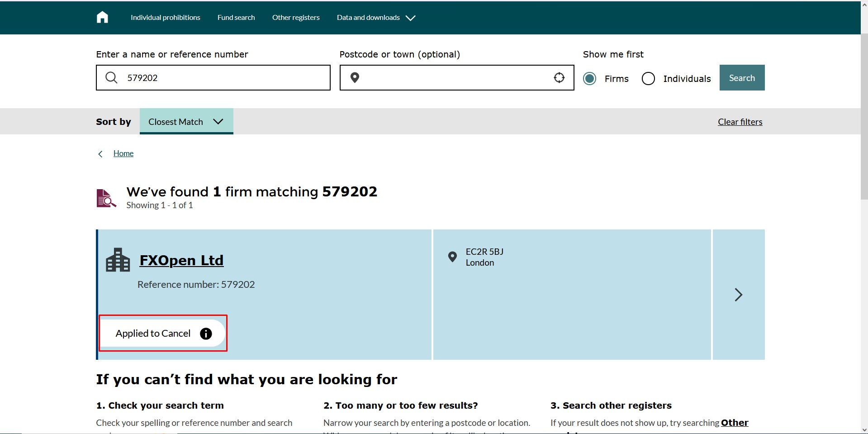Click the 'Sort by' label
The height and width of the screenshot is (434, 868).
pos(114,122)
